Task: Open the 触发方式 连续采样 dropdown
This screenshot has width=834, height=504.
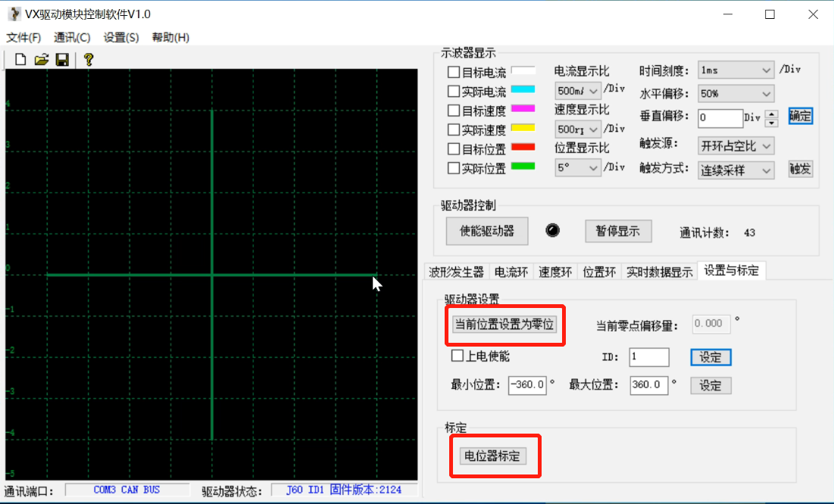Action: pos(736,170)
